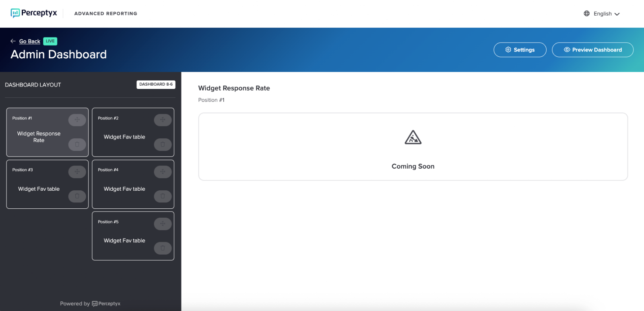Click the Perceptyx logo in header
This screenshot has width=644, height=311.
[34, 13]
